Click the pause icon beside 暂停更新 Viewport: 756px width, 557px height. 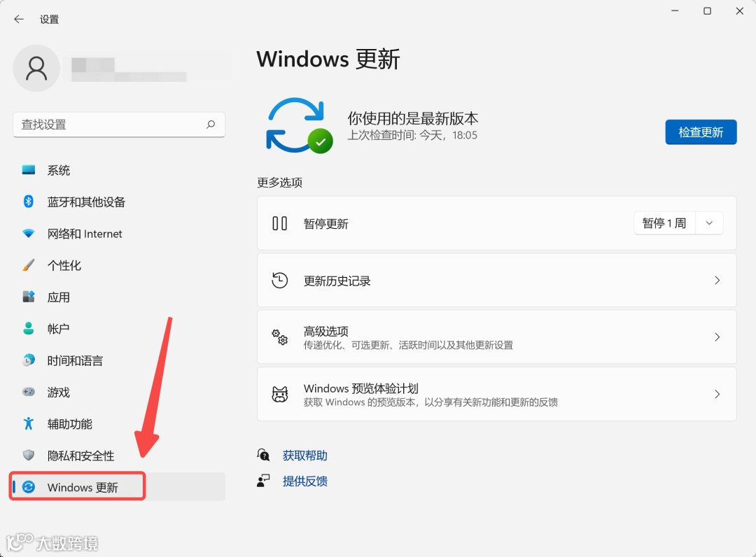click(279, 224)
